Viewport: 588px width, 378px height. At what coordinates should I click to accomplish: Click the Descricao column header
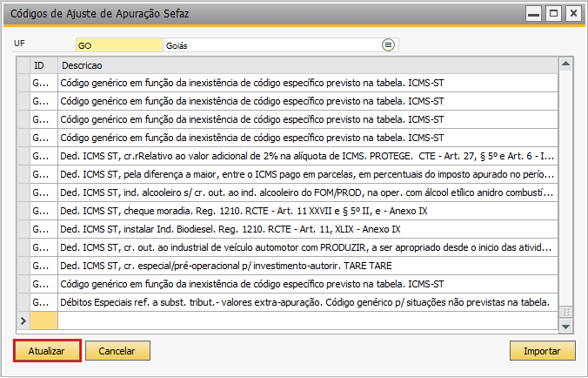click(x=308, y=65)
